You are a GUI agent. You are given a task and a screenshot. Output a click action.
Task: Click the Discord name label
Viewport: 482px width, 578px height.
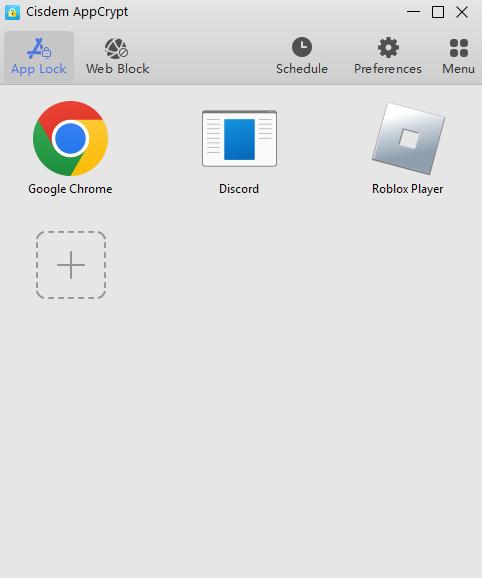click(x=239, y=189)
